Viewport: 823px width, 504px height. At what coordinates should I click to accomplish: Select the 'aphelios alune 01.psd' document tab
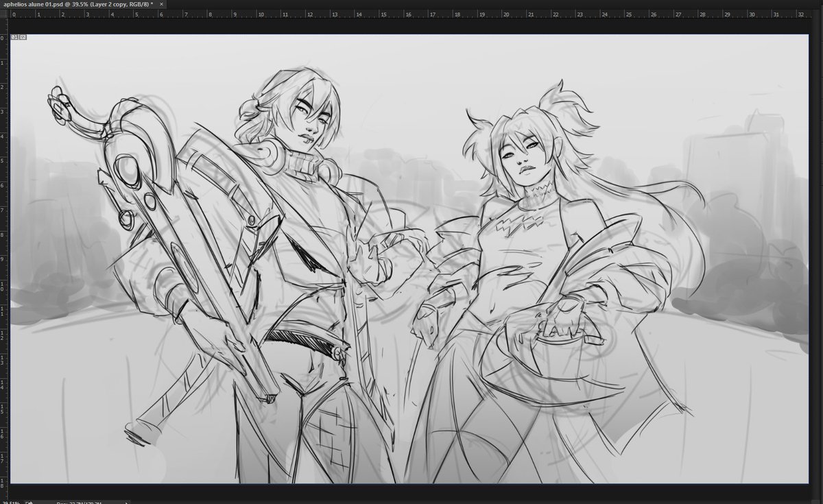pyautogui.click(x=82, y=3)
